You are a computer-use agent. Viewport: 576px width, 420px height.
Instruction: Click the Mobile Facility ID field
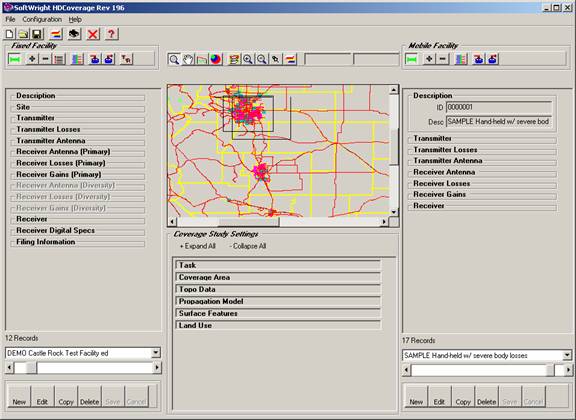[499, 107]
